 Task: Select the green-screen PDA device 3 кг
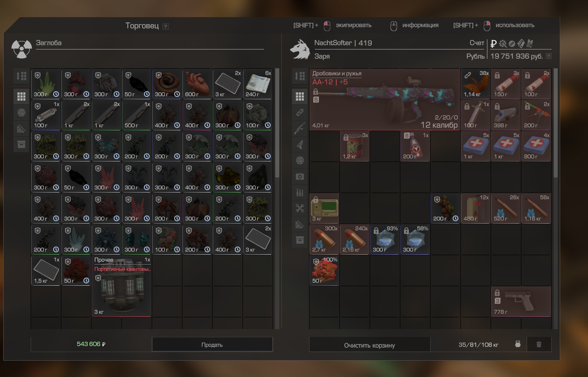pos(324,208)
